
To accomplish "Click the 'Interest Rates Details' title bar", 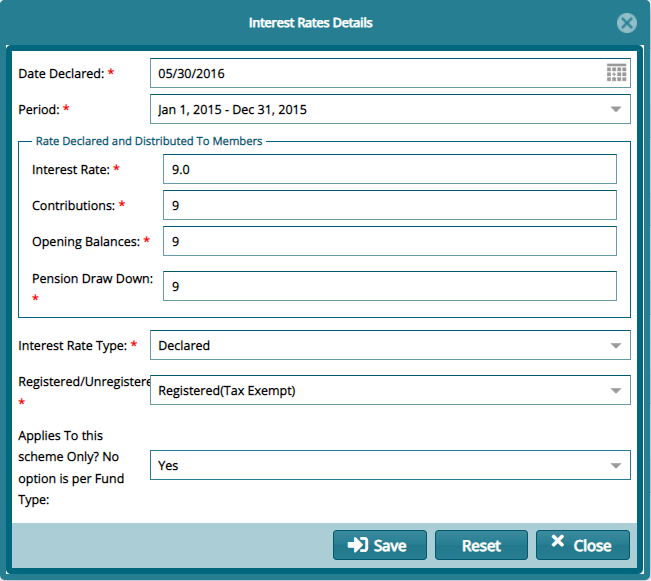I will pyautogui.click(x=310, y=22).
